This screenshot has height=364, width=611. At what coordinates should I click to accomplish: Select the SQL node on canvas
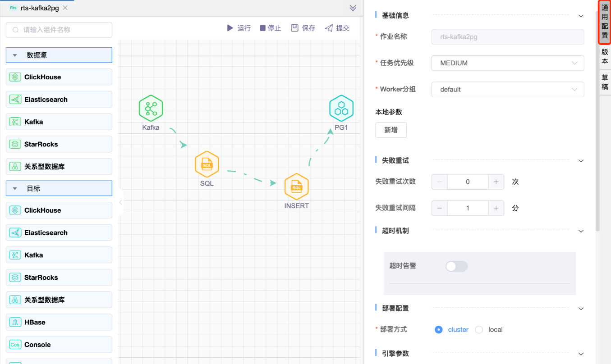point(207,165)
